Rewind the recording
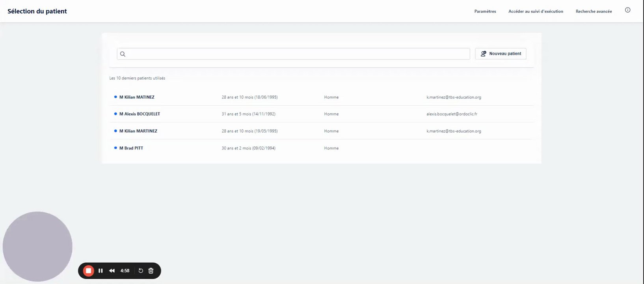The width and height of the screenshot is (644, 284). point(112,271)
